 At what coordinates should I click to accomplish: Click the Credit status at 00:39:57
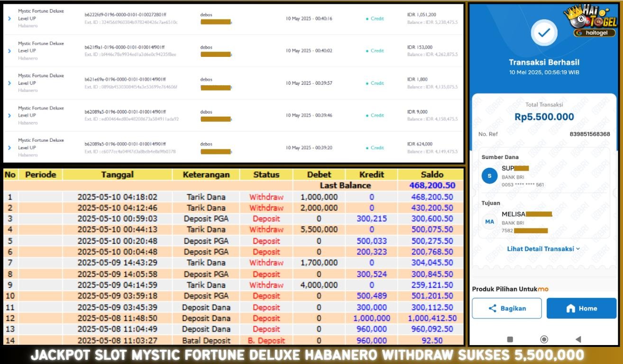coord(375,83)
